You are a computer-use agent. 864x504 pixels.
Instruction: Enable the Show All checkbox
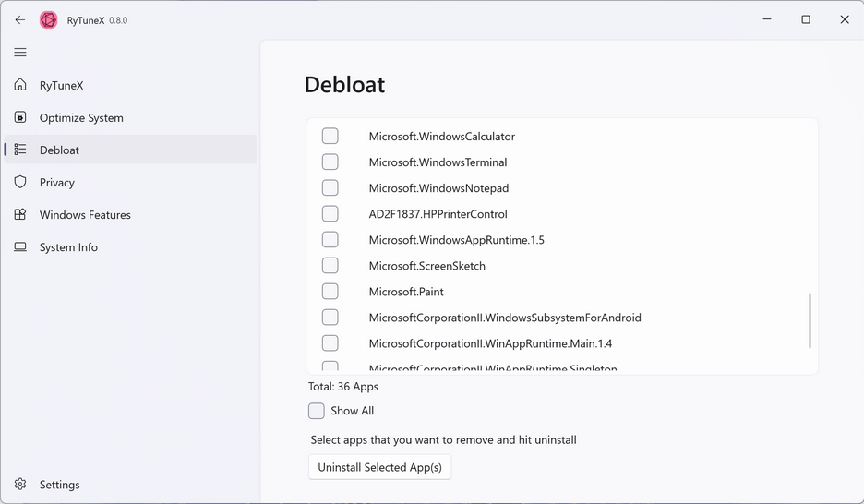[x=317, y=411]
